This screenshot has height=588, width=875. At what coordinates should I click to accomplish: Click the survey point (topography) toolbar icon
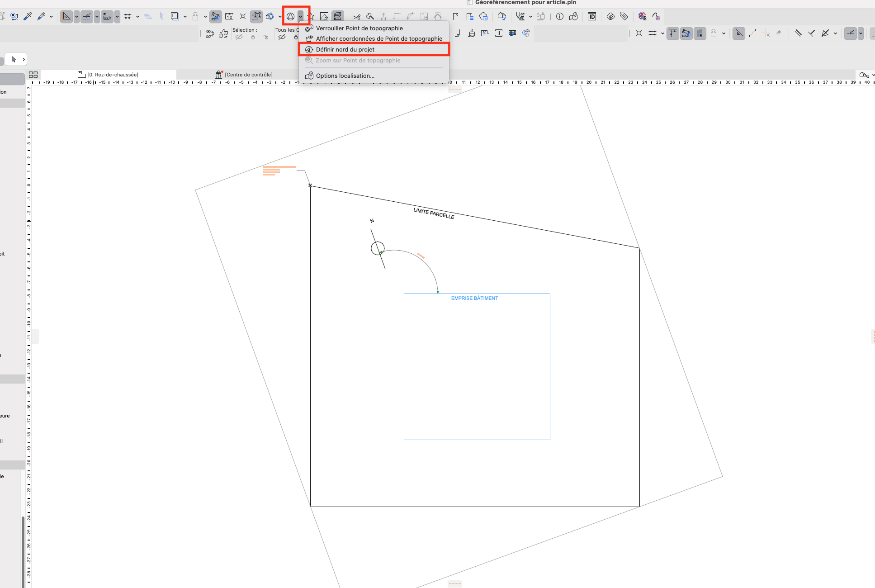click(x=290, y=16)
